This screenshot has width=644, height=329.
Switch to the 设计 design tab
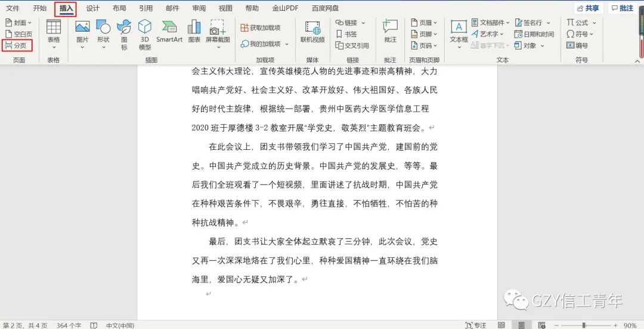93,8
